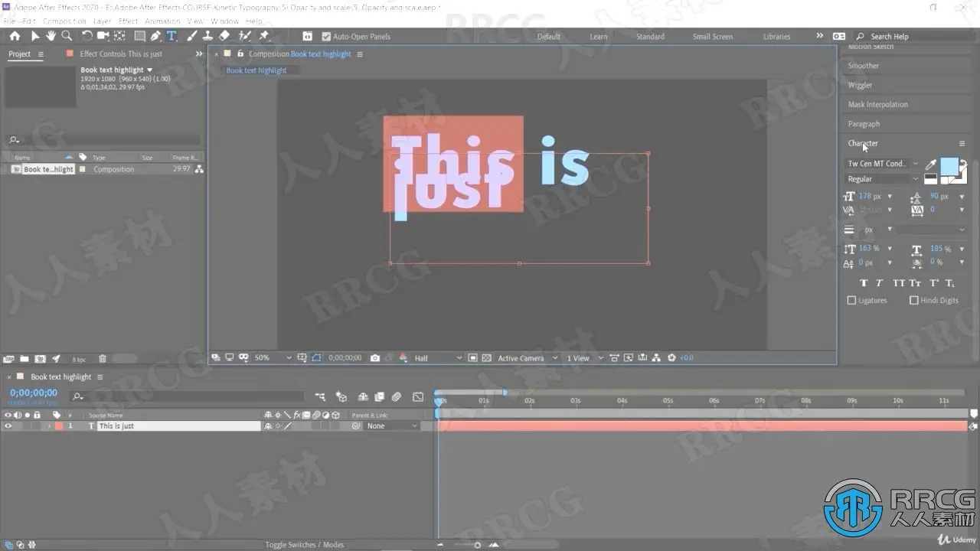Open the Composition menu
The image size is (980, 551).
click(64, 21)
